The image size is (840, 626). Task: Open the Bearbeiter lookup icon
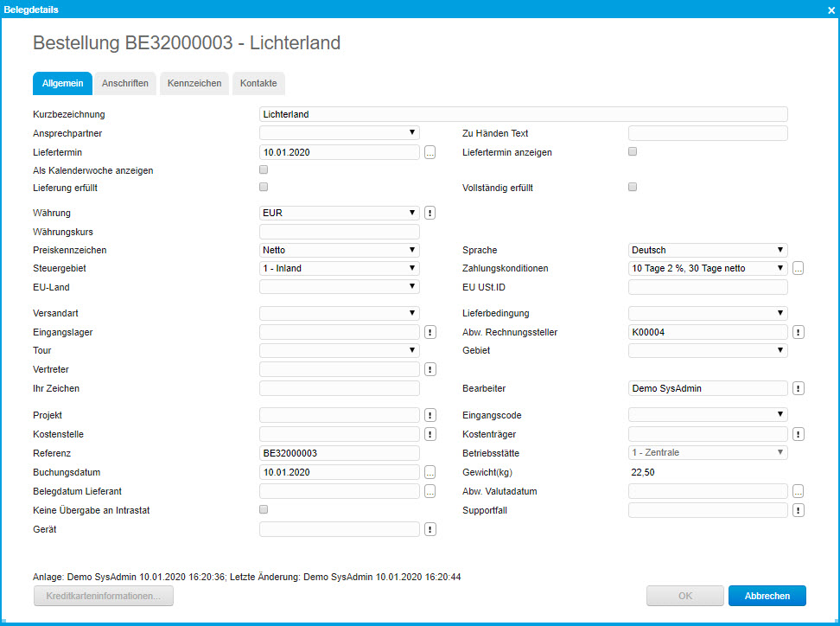tap(799, 388)
